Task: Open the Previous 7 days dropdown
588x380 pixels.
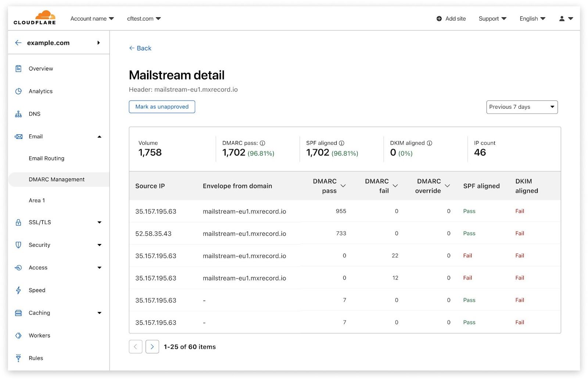Action: [522, 107]
